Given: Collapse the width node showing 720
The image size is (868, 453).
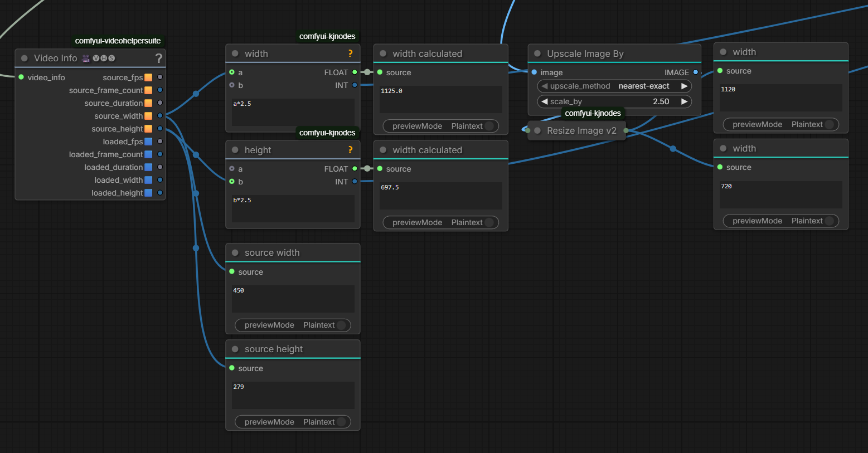Looking at the screenshot, I should tap(723, 148).
